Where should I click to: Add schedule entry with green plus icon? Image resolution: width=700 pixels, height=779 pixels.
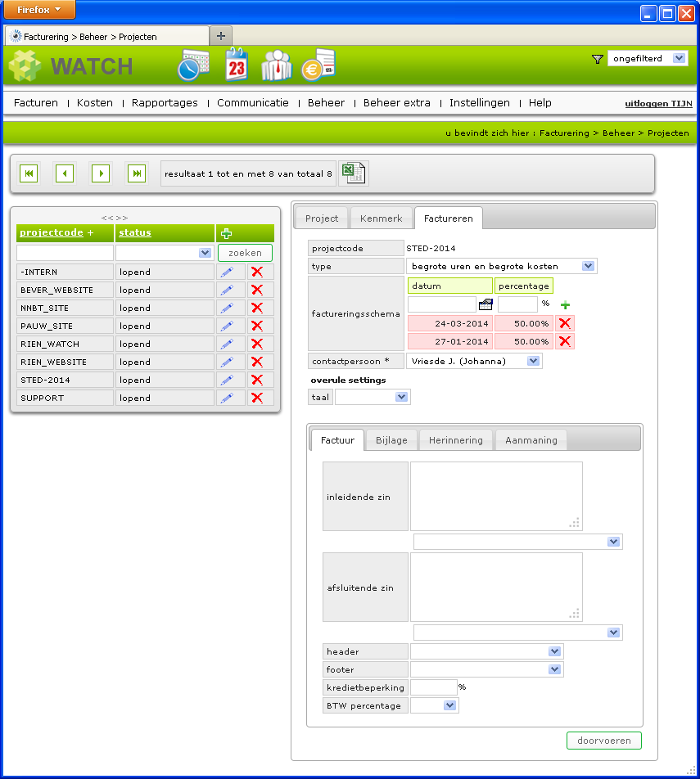click(x=565, y=304)
